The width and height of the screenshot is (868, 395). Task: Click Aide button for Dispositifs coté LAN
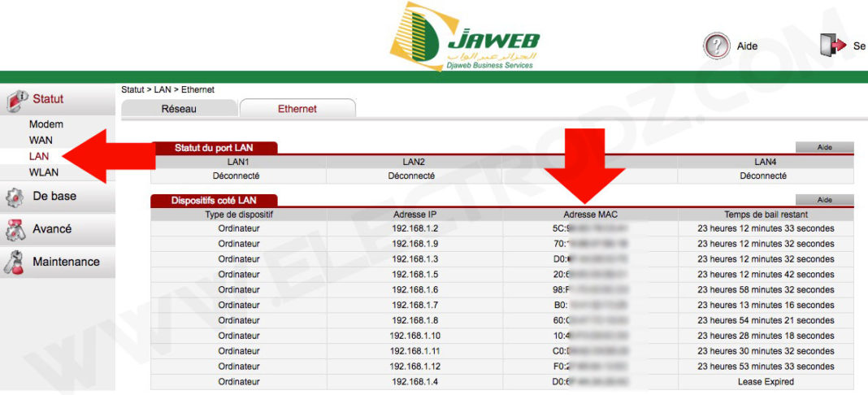pos(824,200)
